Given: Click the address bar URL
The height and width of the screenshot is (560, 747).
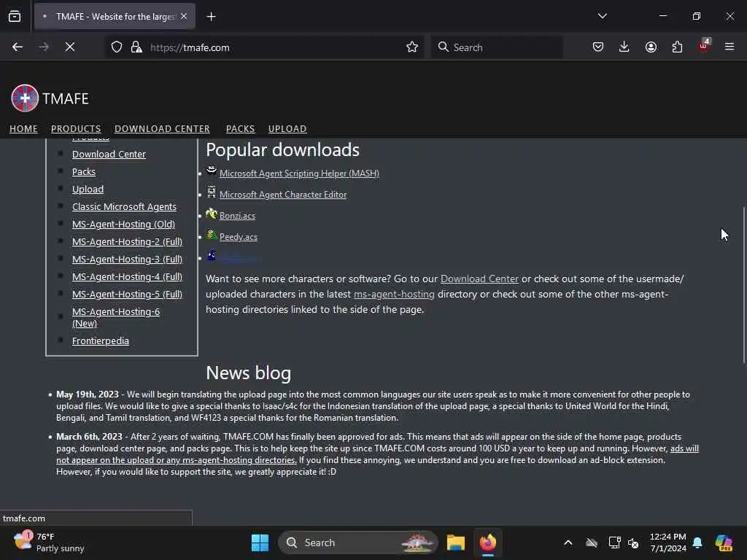Looking at the screenshot, I should pyautogui.click(x=190, y=47).
